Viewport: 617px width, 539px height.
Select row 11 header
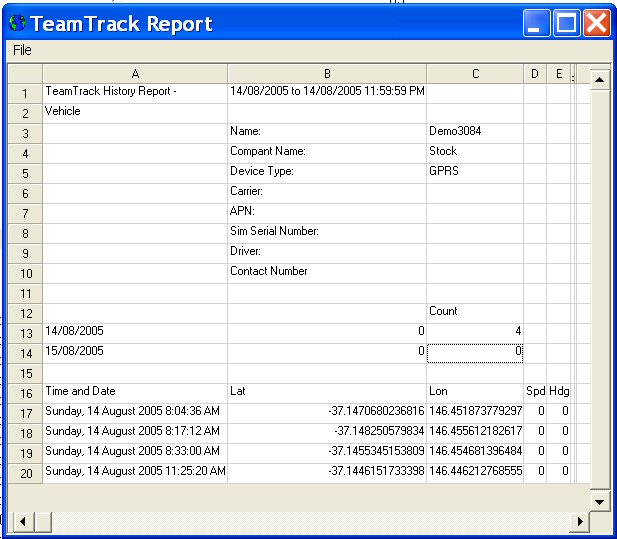point(25,293)
